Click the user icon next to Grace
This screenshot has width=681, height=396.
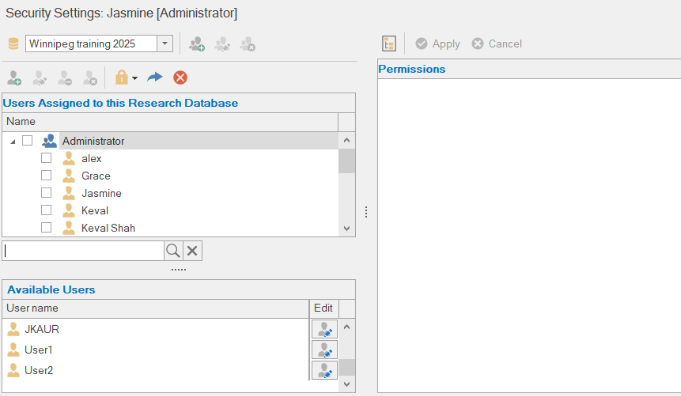click(69, 175)
